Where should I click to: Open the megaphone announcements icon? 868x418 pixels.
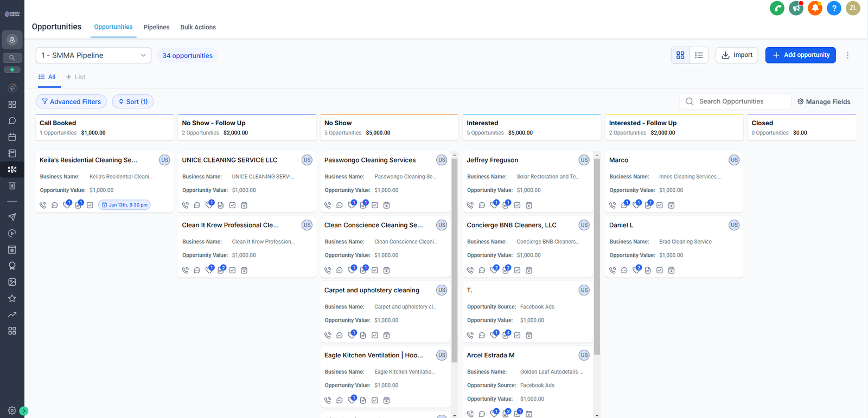tap(796, 8)
